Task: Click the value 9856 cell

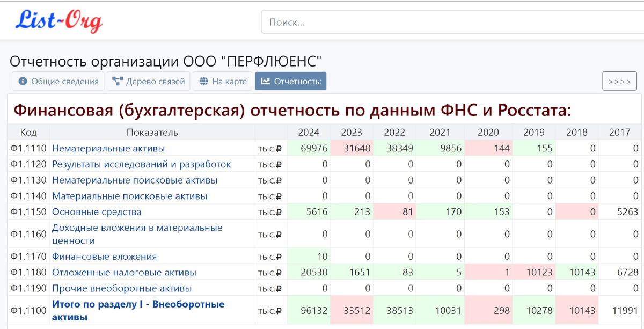Action: point(440,149)
